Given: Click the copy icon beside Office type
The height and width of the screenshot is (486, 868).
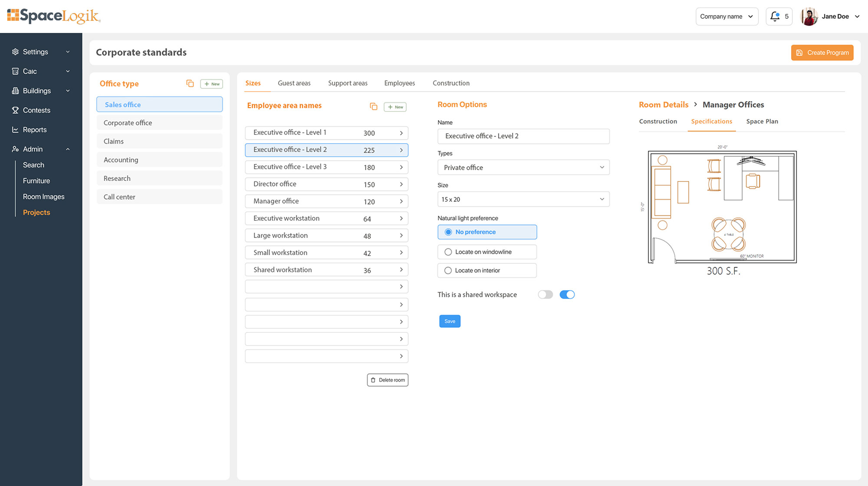Looking at the screenshot, I should point(190,83).
